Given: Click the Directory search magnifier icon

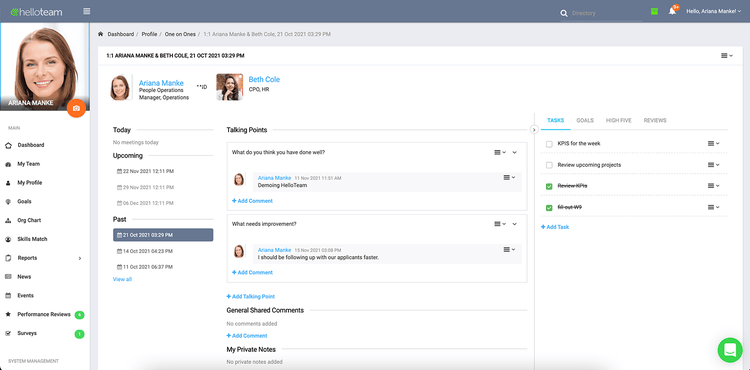Looking at the screenshot, I should click(x=564, y=13).
